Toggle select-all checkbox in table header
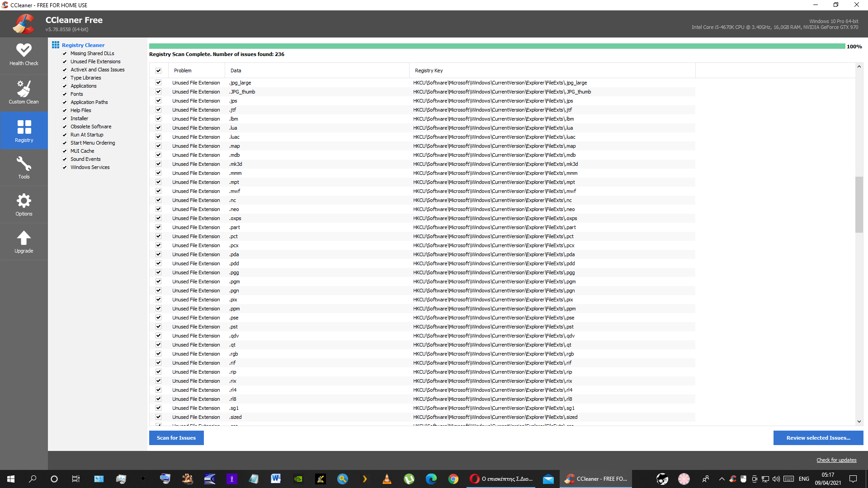 pos(158,70)
